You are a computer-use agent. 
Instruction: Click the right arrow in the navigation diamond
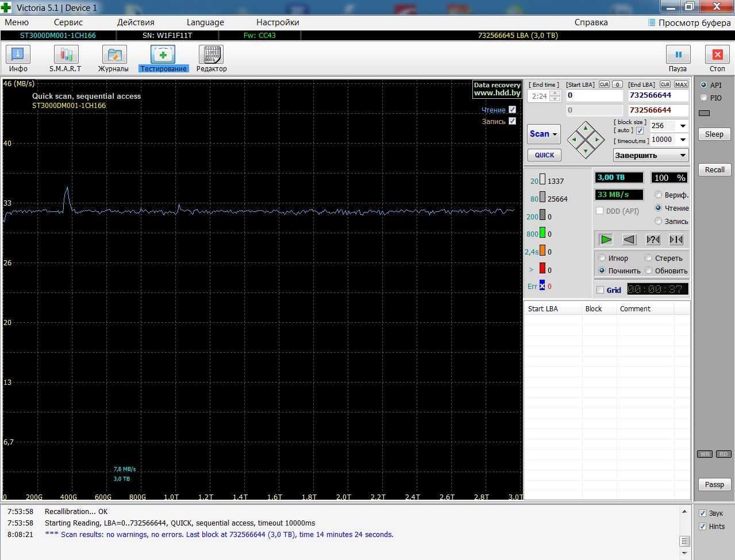coord(598,140)
